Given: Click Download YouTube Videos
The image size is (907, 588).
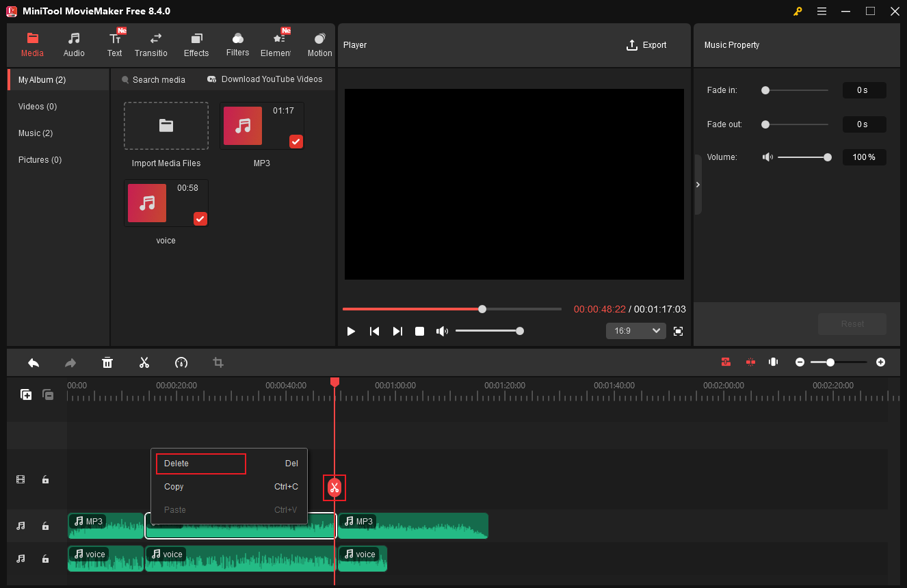Looking at the screenshot, I should pos(265,79).
